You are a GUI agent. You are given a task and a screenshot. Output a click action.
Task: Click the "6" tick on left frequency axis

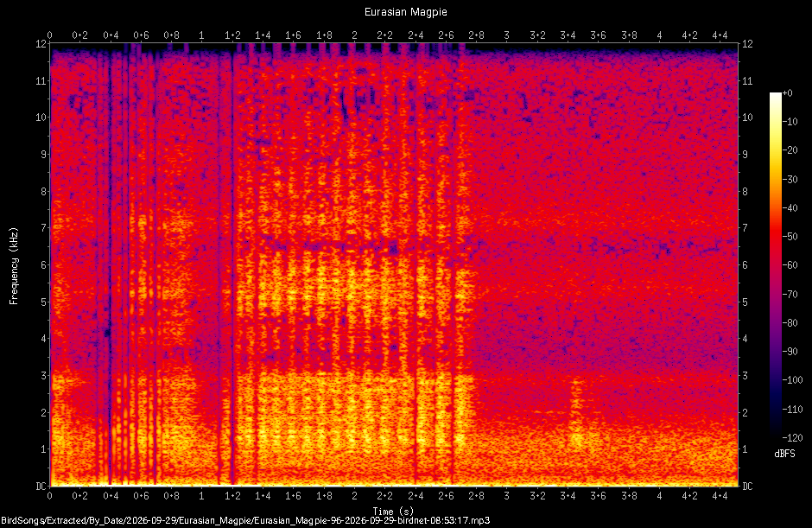(x=43, y=264)
